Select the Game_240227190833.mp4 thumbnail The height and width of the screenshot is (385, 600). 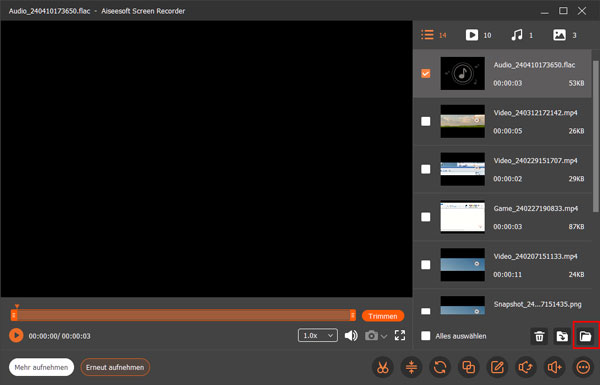pos(462,217)
